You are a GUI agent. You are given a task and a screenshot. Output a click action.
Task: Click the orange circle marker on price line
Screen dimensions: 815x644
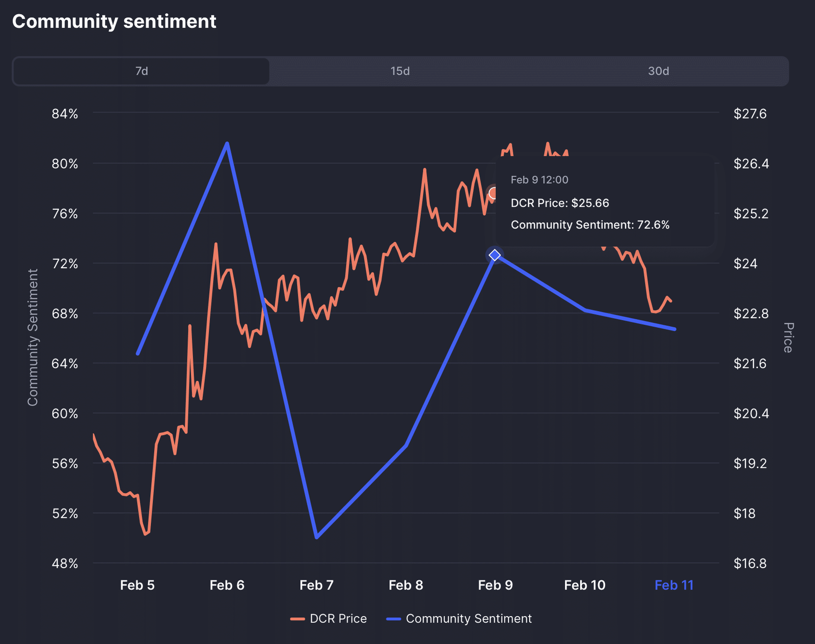(x=493, y=193)
